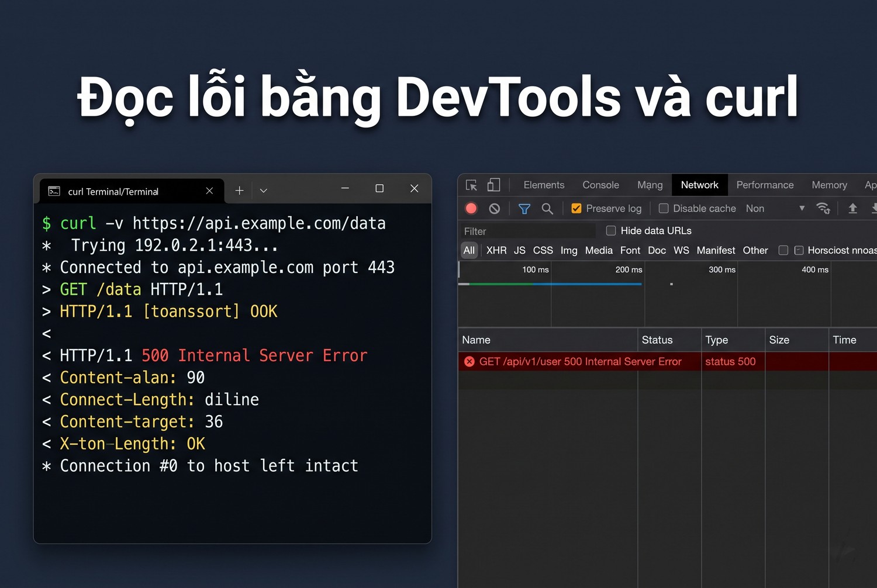Image resolution: width=877 pixels, height=588 pixels.
Task: Tick the Hide data URLs checkbox
Action: pyautogui.click(x=611, y=231)
